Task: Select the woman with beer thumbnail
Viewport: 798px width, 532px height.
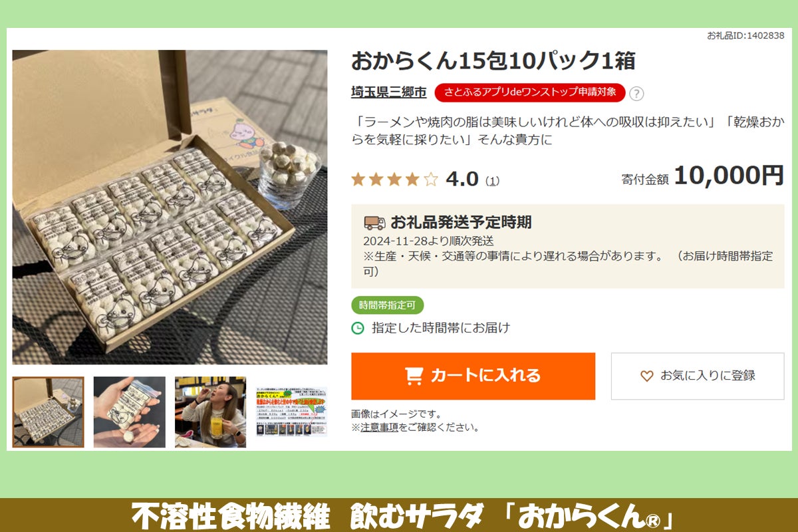Action: coord(210,412)
